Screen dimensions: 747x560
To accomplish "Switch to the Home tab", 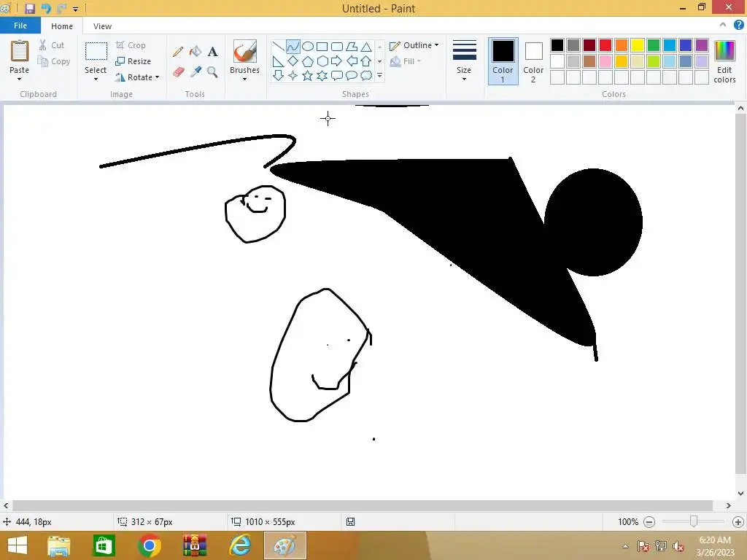I will coord(62,26).
